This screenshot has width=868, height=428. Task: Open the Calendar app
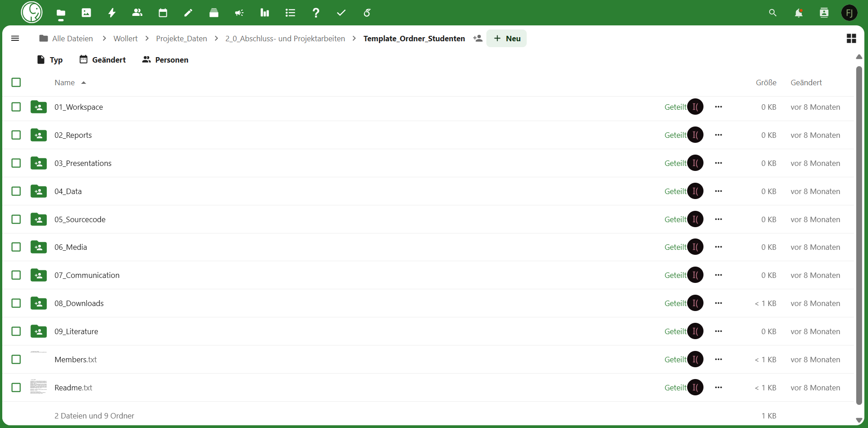(163, 13)
